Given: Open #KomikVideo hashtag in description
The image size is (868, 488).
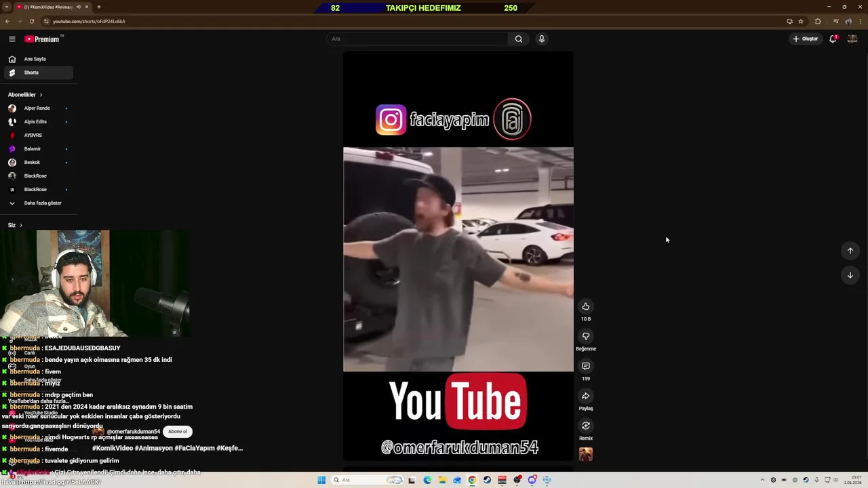Looking at the screenshot, I should coord(112,448).
